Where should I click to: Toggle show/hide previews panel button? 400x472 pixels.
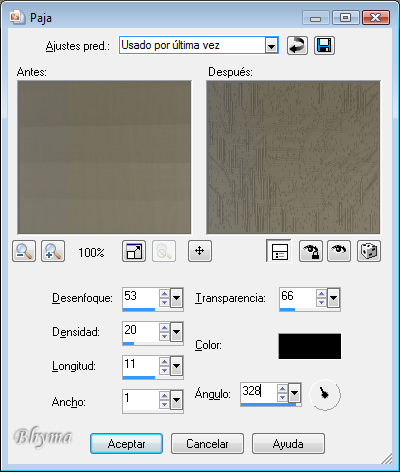(279, 251)
